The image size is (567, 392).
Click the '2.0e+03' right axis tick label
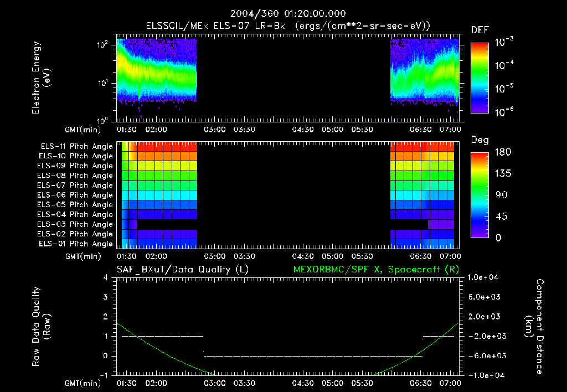tap(484, 317)
